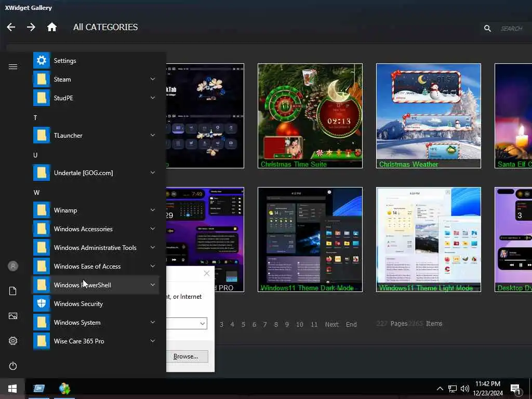This screenshot has height=399, width=532.
Task: Expand Windows Ease of Access chevron
Action: (x=153, y=266)
